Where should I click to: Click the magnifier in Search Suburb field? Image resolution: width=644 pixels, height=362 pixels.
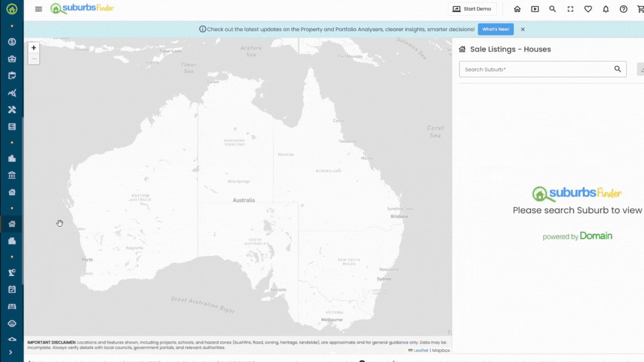(618, 69)
